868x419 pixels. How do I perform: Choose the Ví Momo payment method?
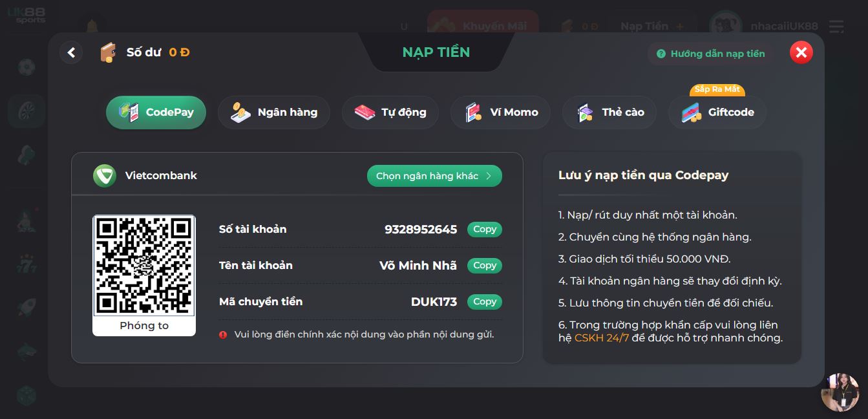501,113
